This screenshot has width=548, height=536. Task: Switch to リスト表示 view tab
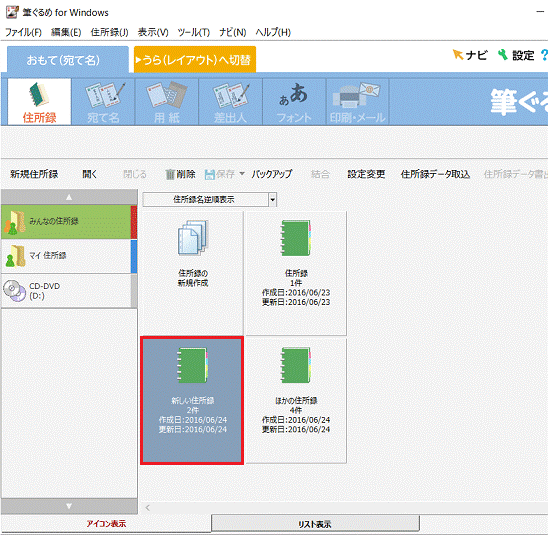pyautogui.click(x=315, y=523)
